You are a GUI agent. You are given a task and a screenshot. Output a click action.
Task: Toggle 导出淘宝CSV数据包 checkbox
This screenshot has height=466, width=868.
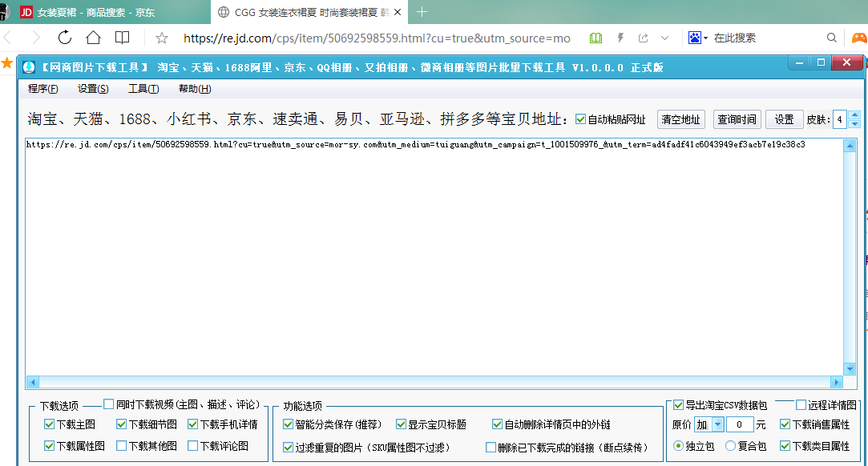(678, 405)
